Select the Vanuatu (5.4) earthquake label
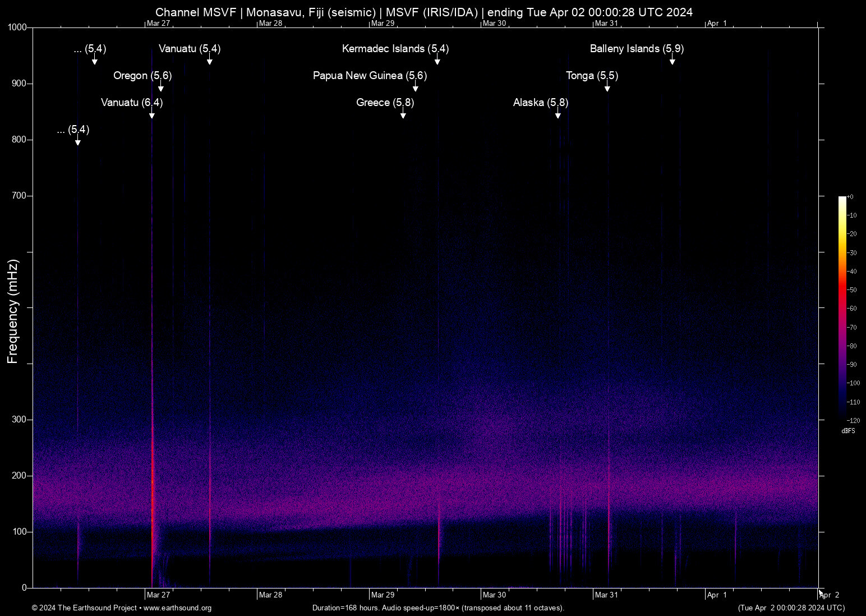This screenshot has height=616, width=866. coord(190,49)
